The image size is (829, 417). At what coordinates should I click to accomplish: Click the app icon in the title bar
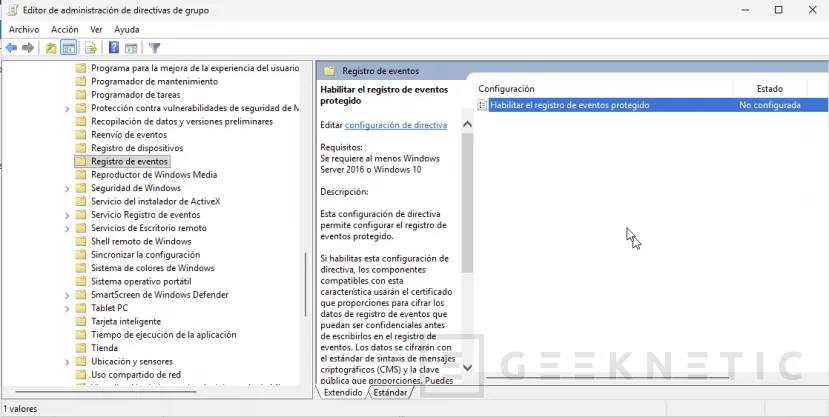click(x=13, y=10)
